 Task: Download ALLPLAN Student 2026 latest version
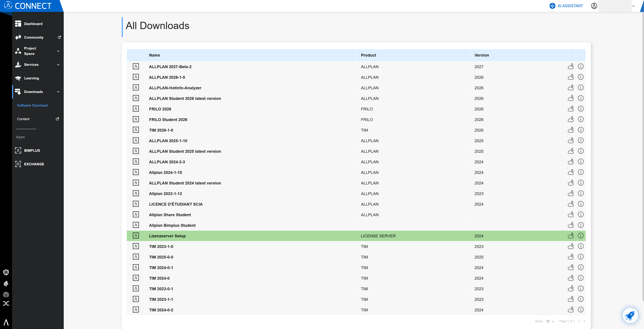[571, 98]
